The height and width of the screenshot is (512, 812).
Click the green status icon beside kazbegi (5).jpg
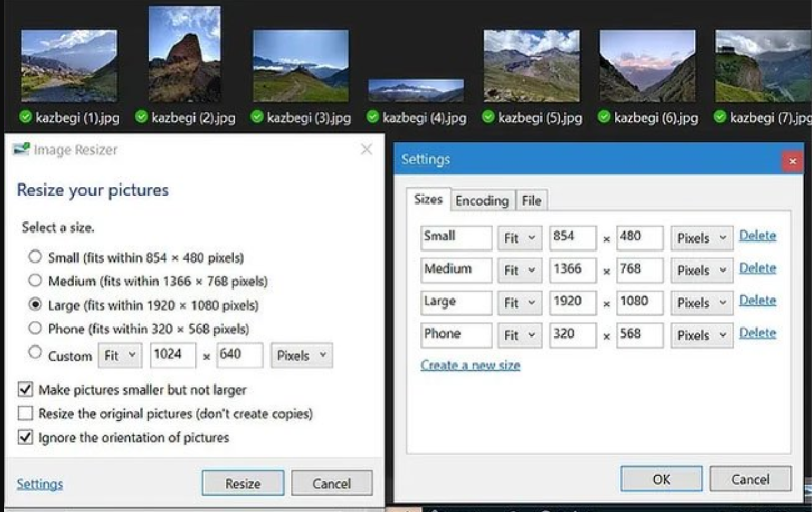pyautogui.click(x=488, y=117)
